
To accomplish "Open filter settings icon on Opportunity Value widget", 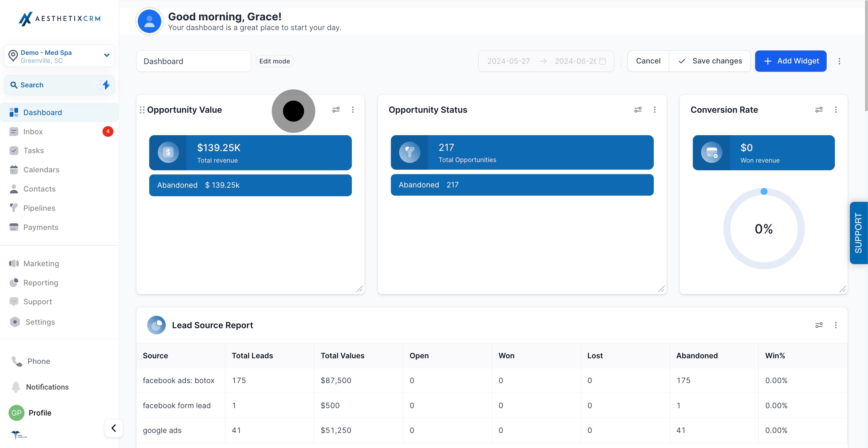I will 336,110.
